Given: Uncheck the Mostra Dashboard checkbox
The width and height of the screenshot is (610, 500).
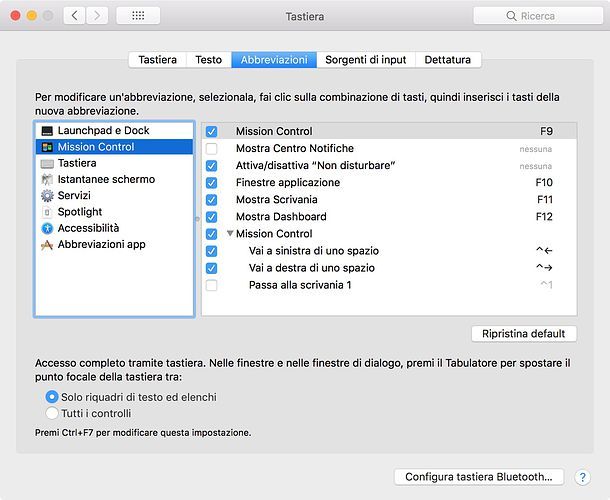Looking at the screenshot, I should pos(212,217).
